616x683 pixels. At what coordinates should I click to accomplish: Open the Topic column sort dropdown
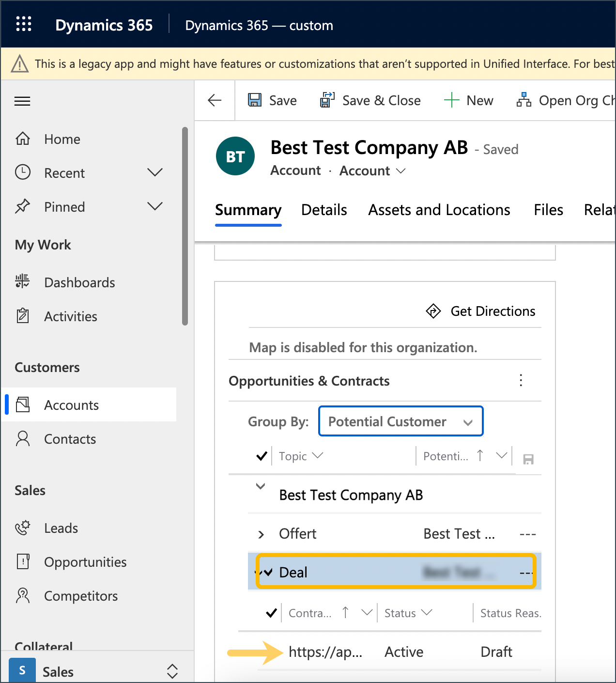[318, 455]
